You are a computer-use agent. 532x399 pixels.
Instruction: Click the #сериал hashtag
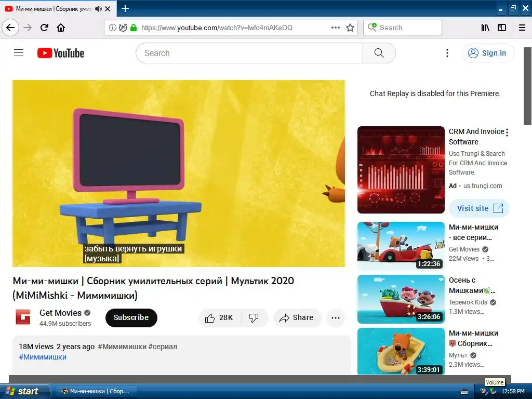pyautogui.click(x=163, y=347)
